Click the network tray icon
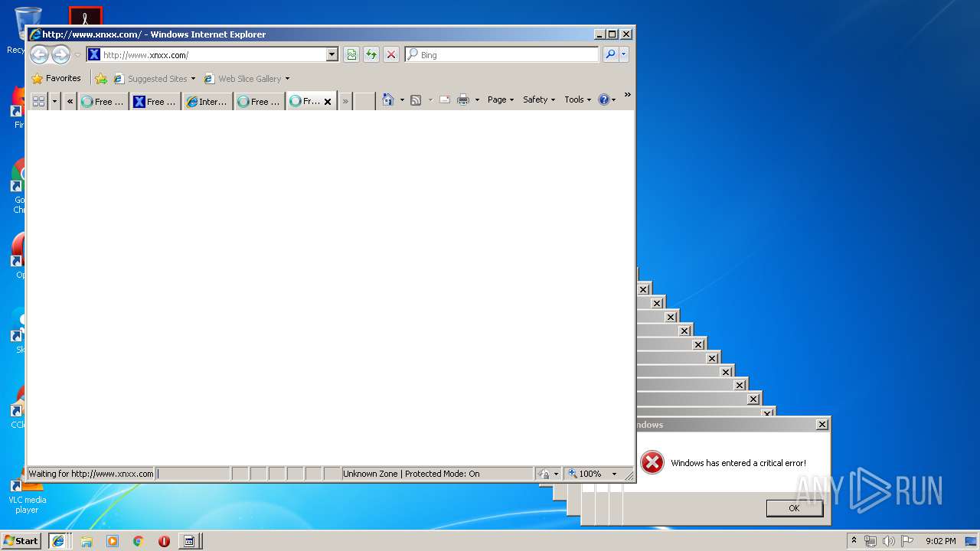Viewport: 980px width, 551px height. [871, 541]
